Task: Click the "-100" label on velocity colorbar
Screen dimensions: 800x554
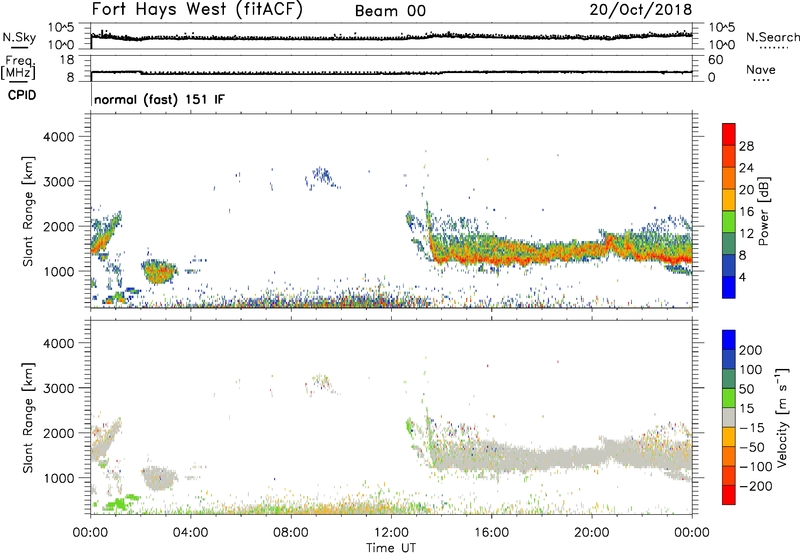Action: click(756, 467)
